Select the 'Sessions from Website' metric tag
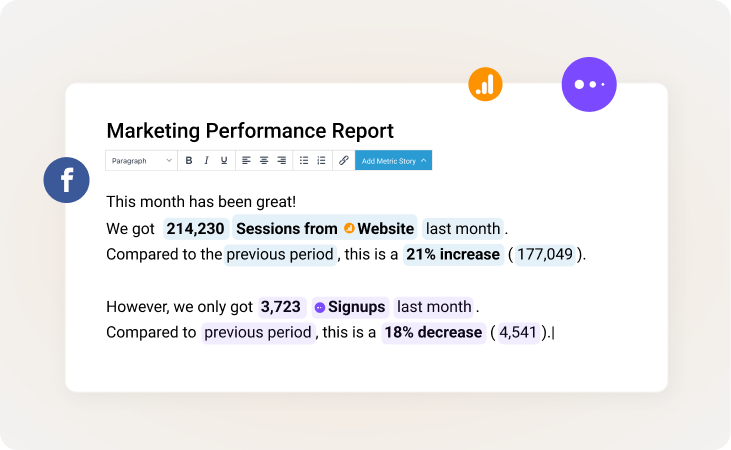731x450 pixels. point(324,228)
